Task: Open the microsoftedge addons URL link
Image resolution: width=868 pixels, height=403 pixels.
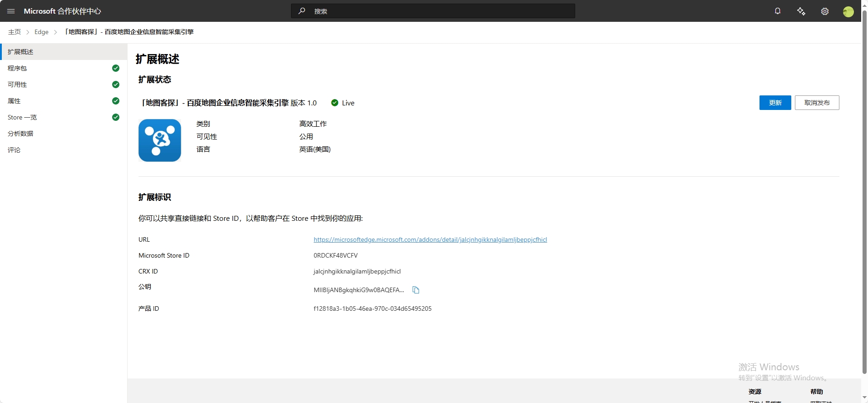Action: pos(430,239)
